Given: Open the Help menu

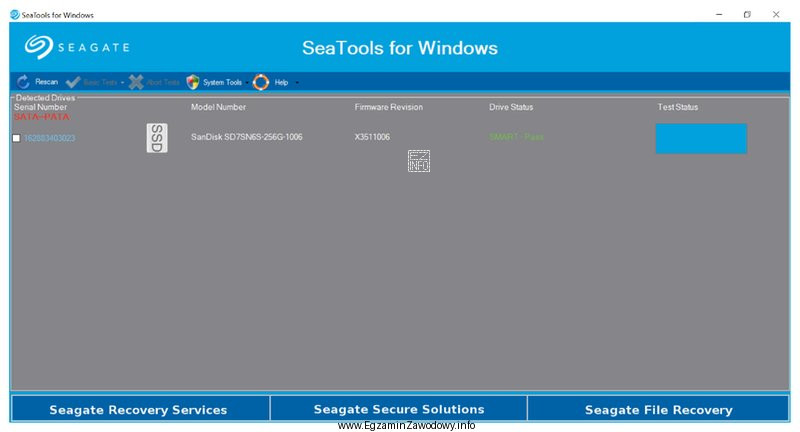Looking at the screenshot, I should coord(281,82).
